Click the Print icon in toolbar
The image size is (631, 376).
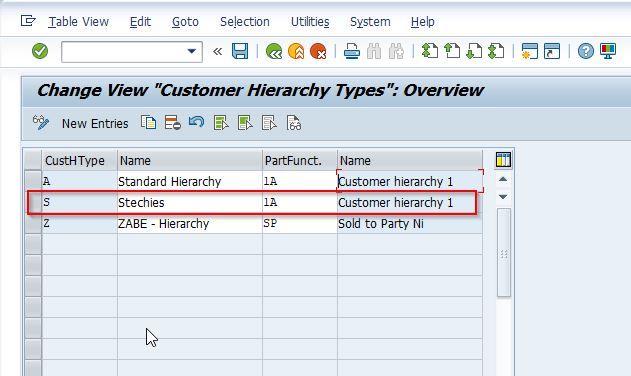(x=352, y=52)
